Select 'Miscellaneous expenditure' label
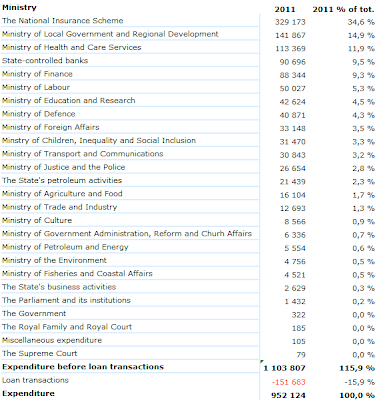This screenshot has width=377, height=400. (x=52, y=341)
